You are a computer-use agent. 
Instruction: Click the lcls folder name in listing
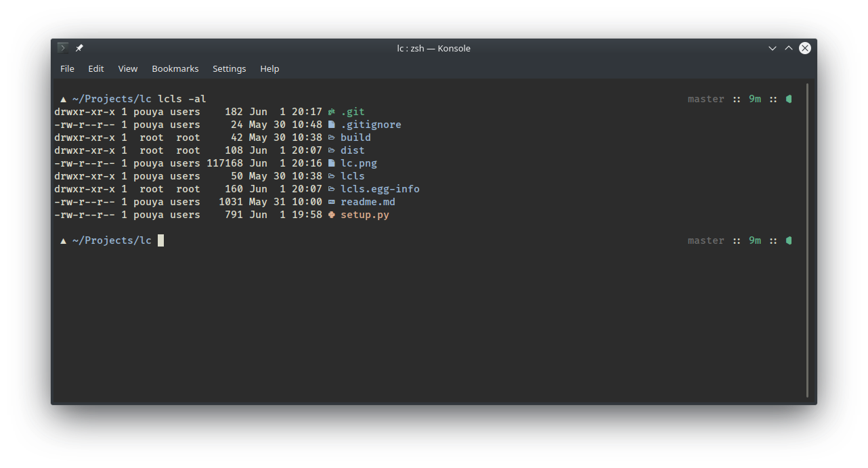pyautogui.click(x=352, y=176)
